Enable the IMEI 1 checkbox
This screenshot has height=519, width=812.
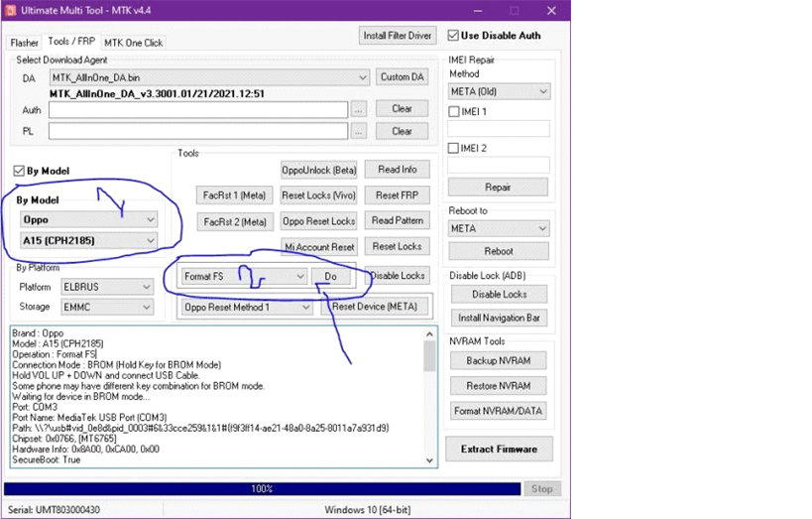[454, 111]
